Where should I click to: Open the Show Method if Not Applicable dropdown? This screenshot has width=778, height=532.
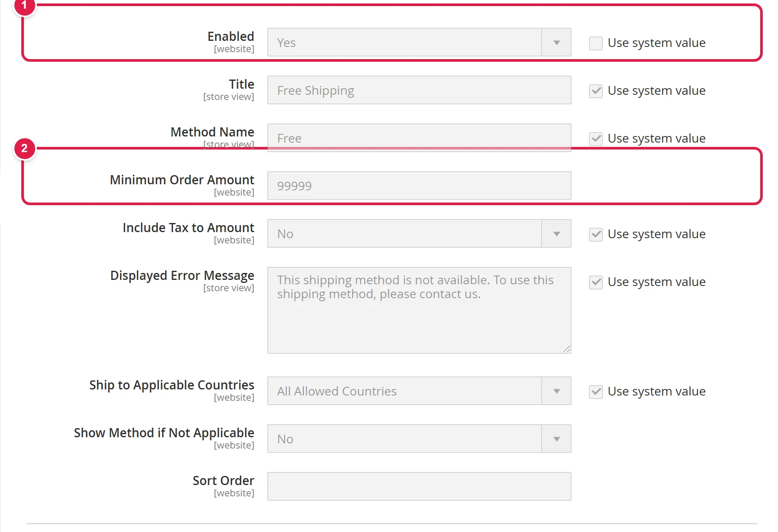pyautogui.click(x=419, y=439)
